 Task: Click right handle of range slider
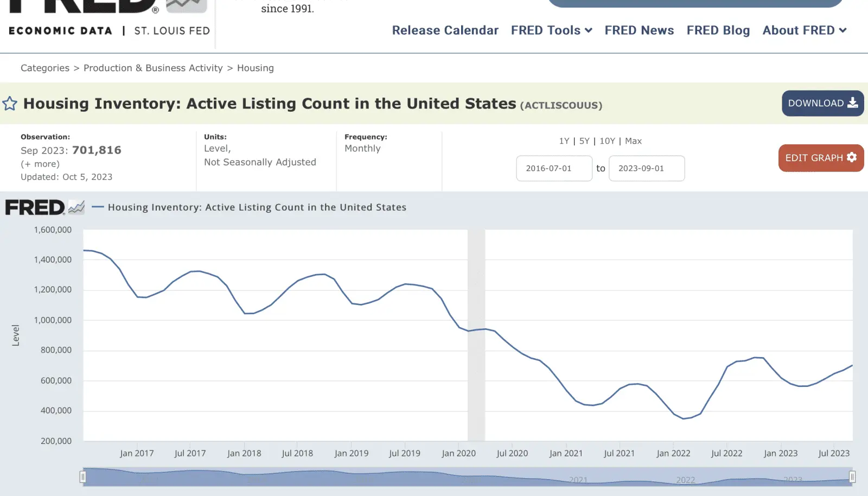click(x=852, y=477)
